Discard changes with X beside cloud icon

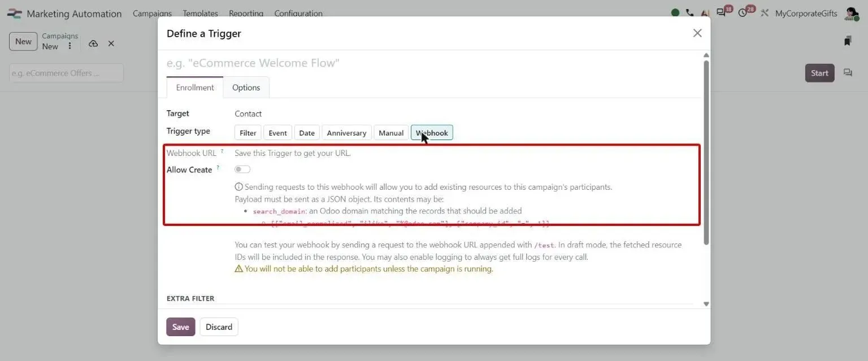(111, 44)
